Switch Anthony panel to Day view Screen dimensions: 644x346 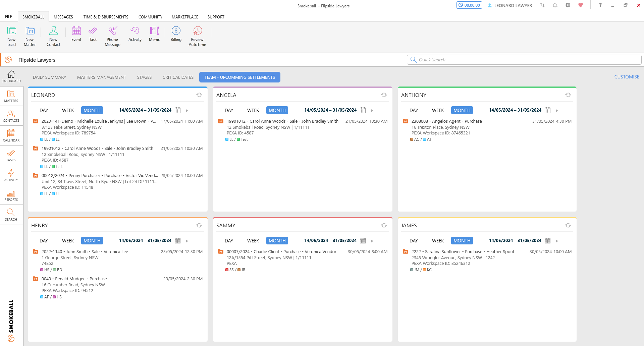pos(414,110)
